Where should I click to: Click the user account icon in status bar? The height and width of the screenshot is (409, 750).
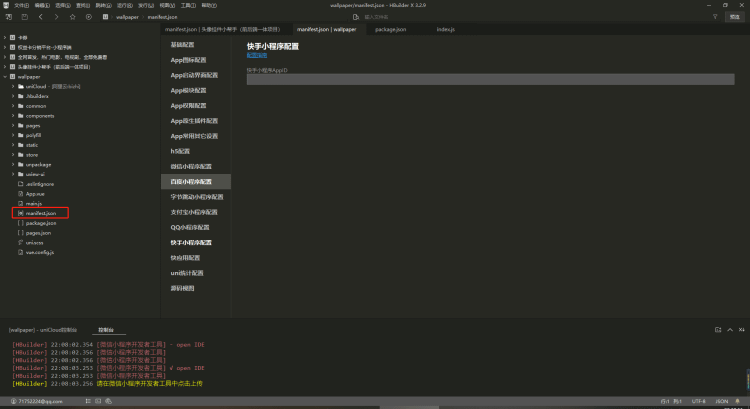(13, 401)
